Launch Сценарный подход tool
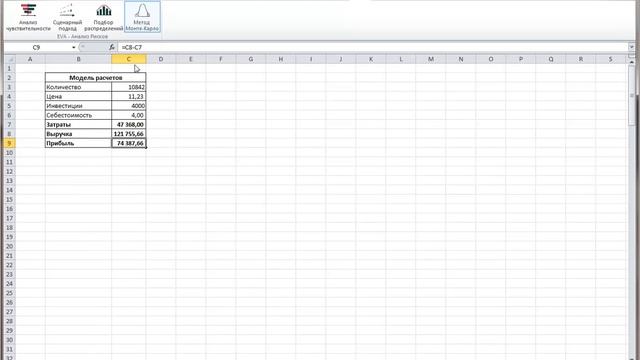Screen dimensions: 640x360 (67, 17)
